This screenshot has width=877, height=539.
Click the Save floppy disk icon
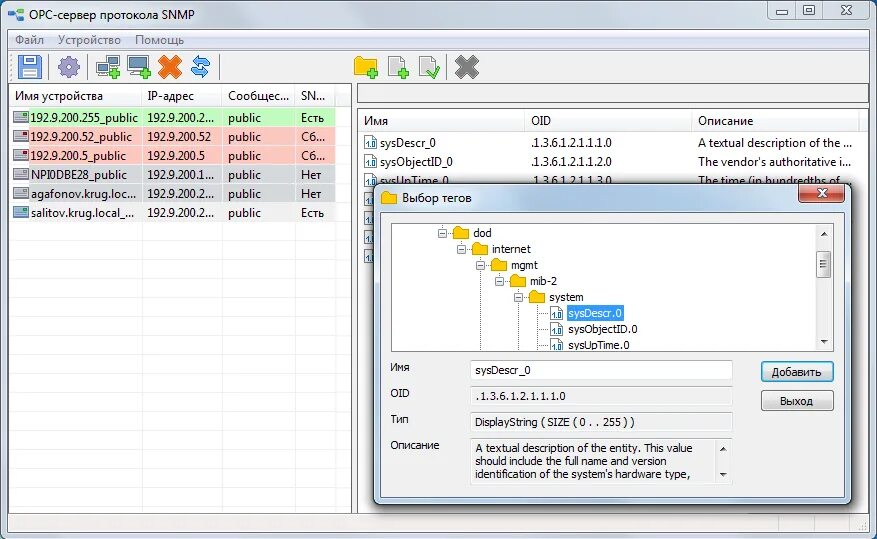click(x=30, y=67)
